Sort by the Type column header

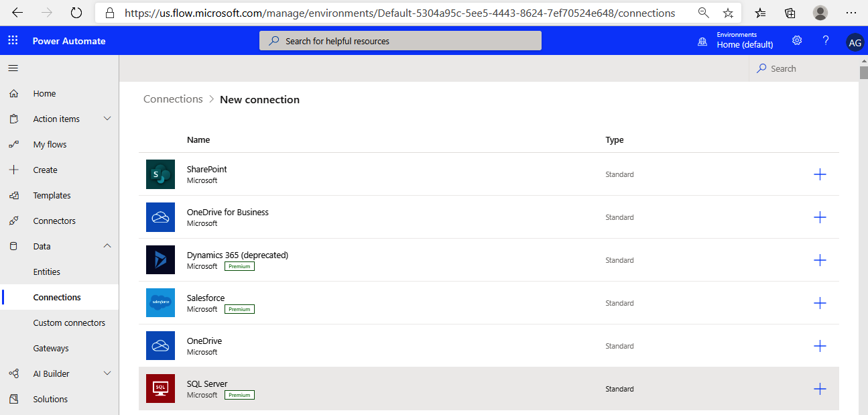tap(615, 140)
